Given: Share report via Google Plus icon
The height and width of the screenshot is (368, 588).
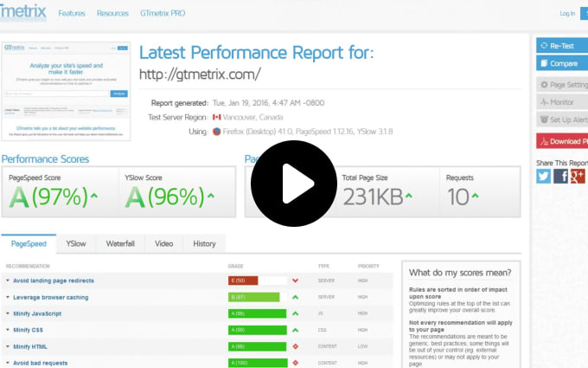Looking at the screenshot, I should (x=578, y=176).
